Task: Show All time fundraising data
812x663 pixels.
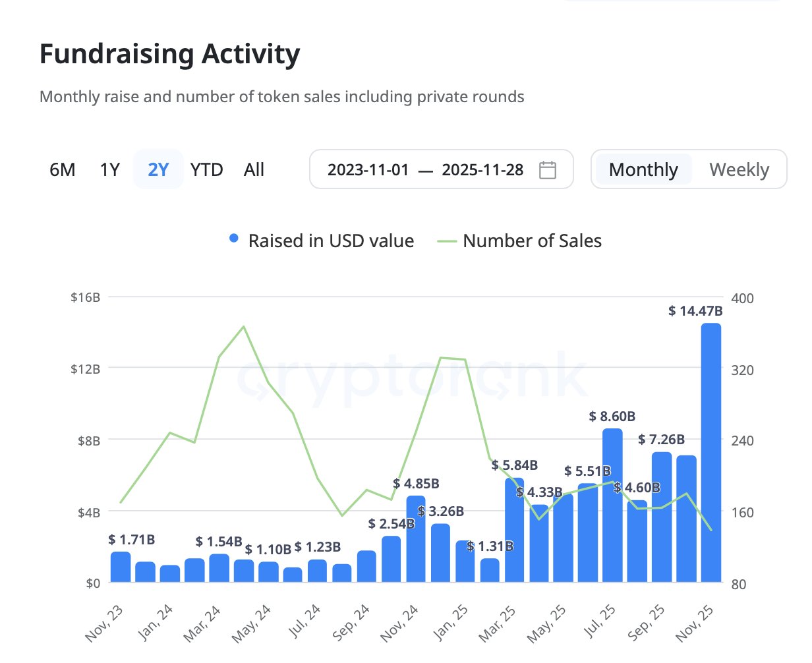Action: (x=254, y=170)
